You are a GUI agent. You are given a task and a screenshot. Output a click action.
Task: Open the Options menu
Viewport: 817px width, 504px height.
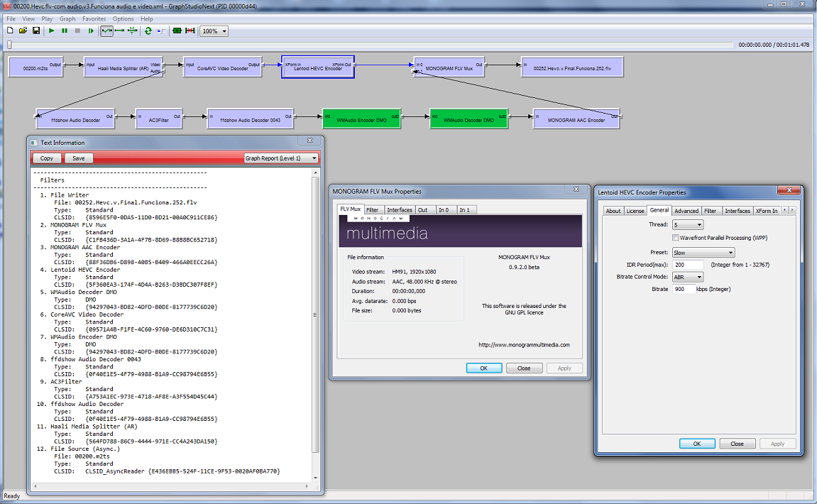[123, 18]
